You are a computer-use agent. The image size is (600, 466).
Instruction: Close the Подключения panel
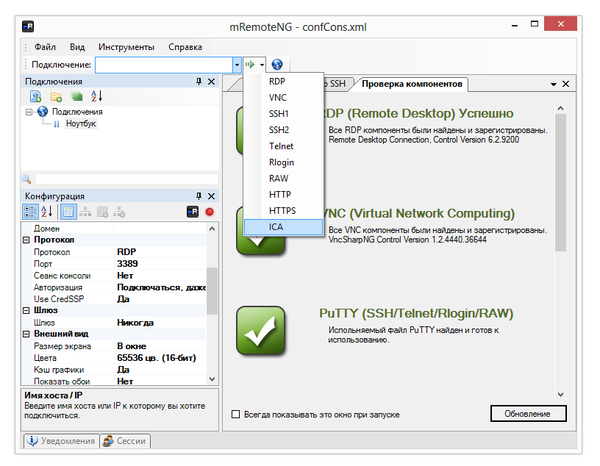(211, 81)
